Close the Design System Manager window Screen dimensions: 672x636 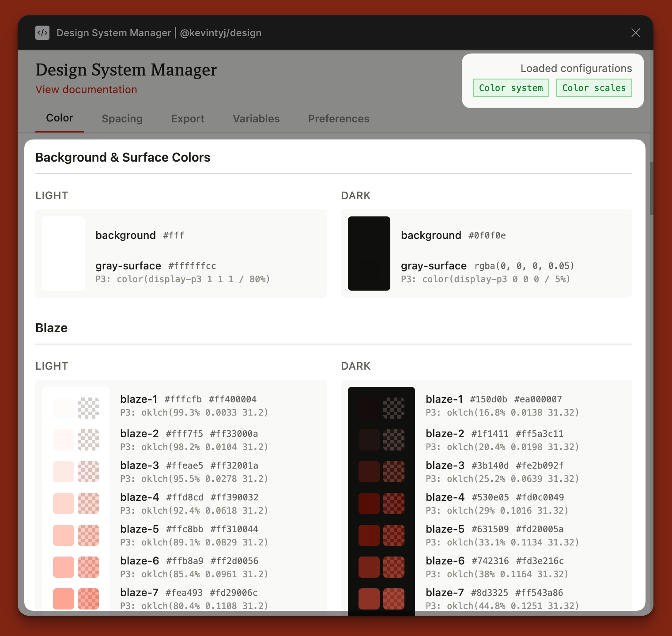[635, 33]
